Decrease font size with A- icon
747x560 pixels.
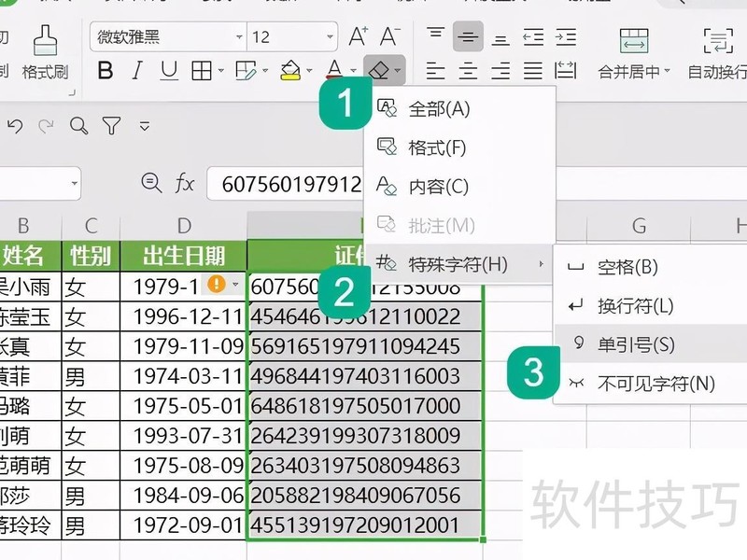tap(389, 36)
